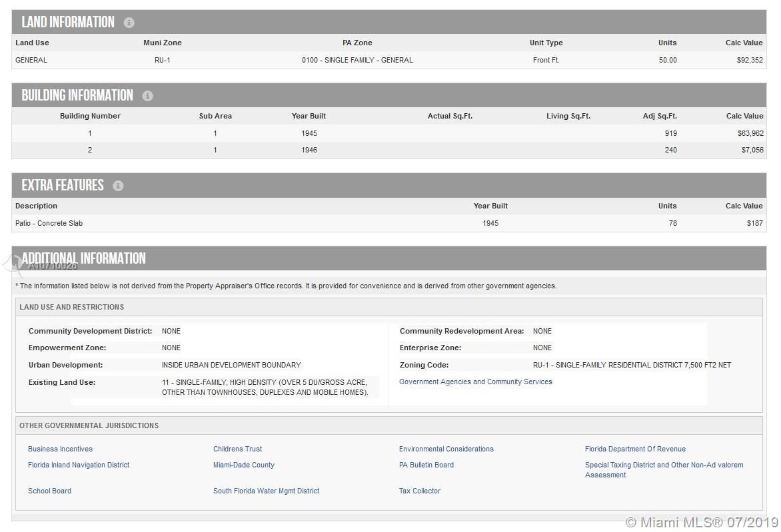
Task: Click the Land Information info icon
Action: (129, 23)
